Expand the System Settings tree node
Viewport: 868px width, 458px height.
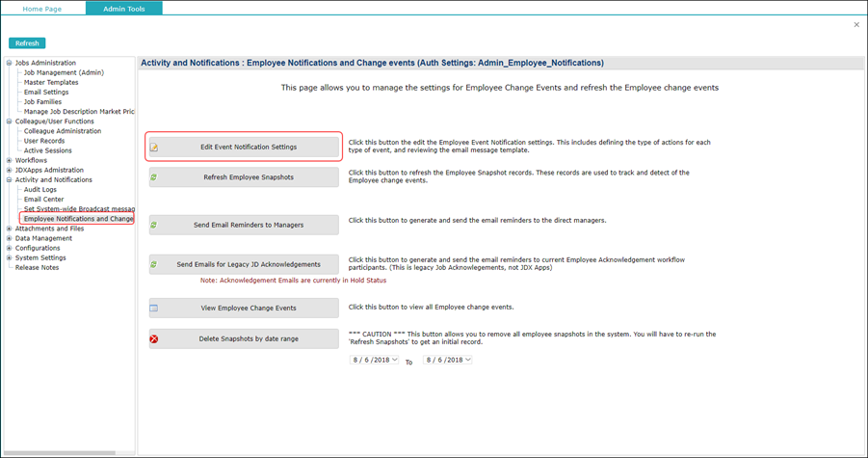(x=9, y=258)
